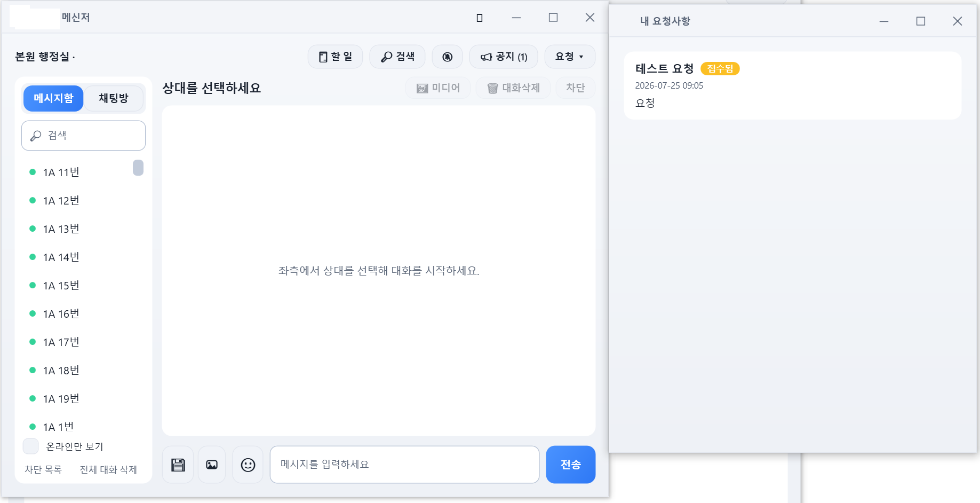Focus the 메시지를 입력하세요 message input
This screenshot has width=980, height=503.
click(x=404, y=465)
